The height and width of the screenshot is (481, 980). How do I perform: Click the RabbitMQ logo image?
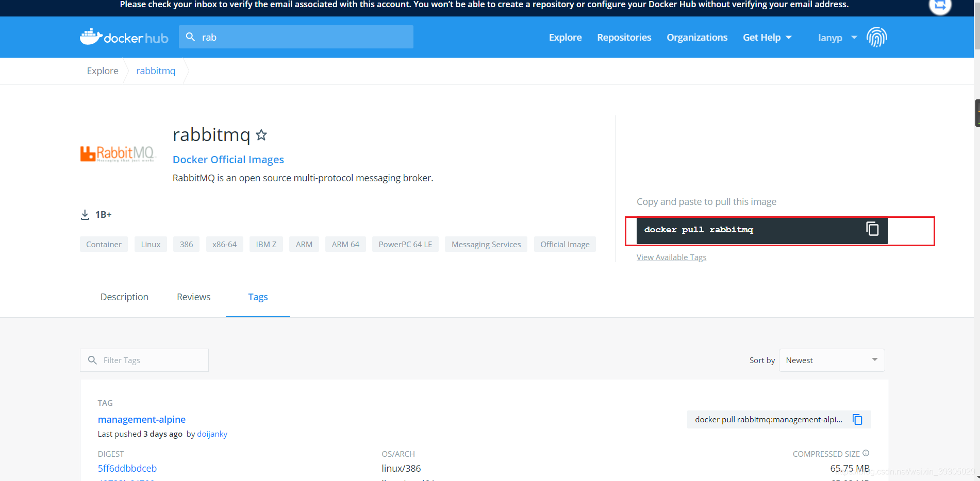tap(118, 153)
